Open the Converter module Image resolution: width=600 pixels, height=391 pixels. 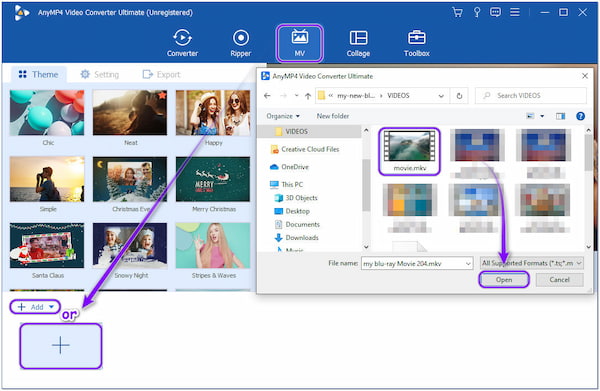[182, 43]
